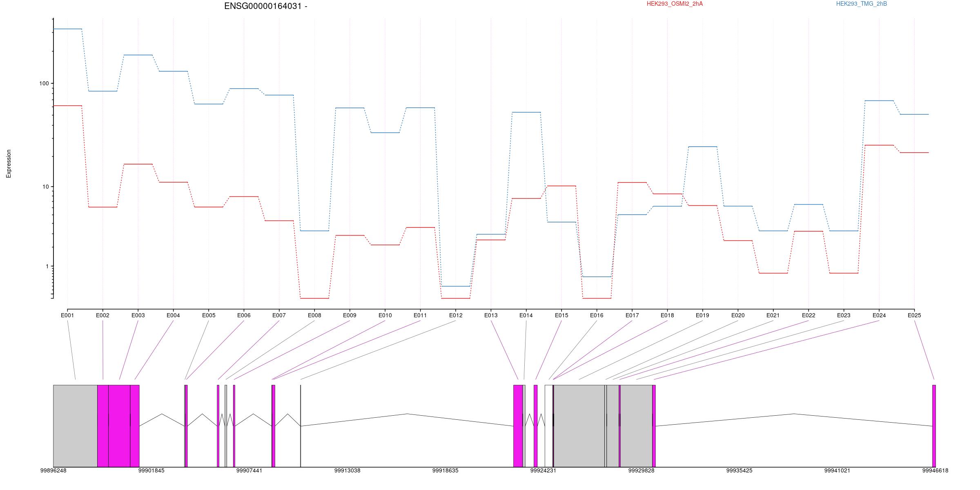Click genomic coordinate 99896248
Viewport: 980px width, 490px height.
pyautogui.click(x=53, y=470)
